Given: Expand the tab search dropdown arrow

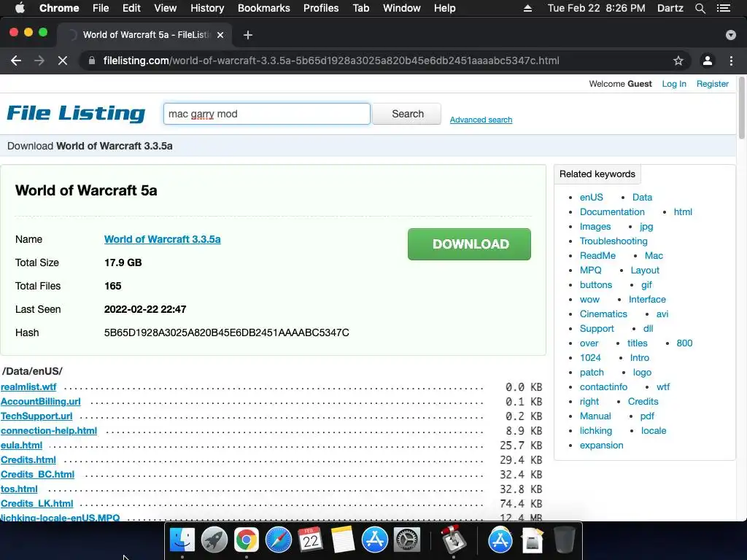Looking at the screenshot, I should [730, 35].
